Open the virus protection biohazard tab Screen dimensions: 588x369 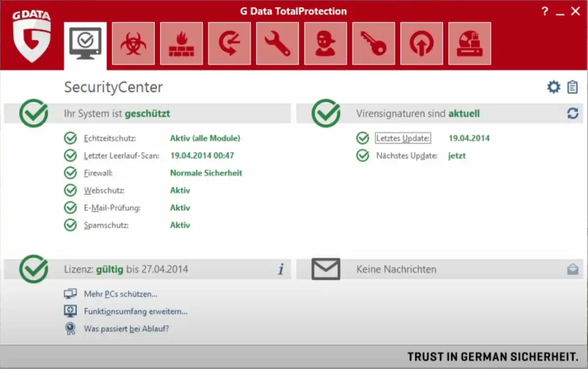(133, 43)
